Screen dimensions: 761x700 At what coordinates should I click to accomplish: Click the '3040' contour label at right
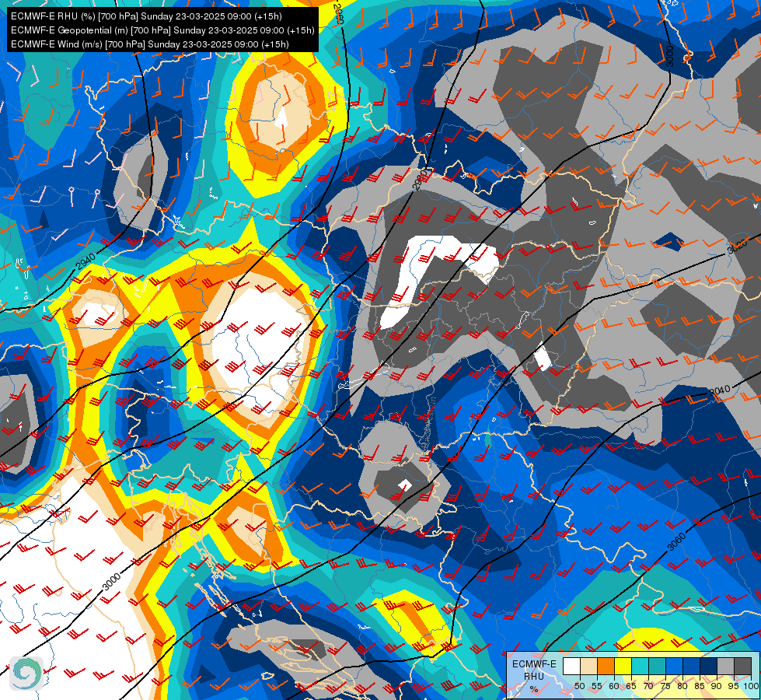click(x=720, y=390)
